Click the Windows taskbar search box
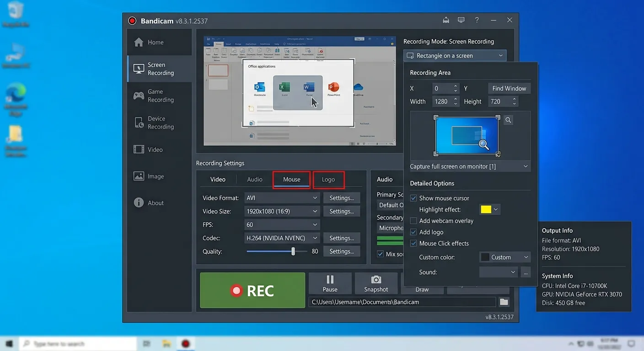 click(78, 344)
